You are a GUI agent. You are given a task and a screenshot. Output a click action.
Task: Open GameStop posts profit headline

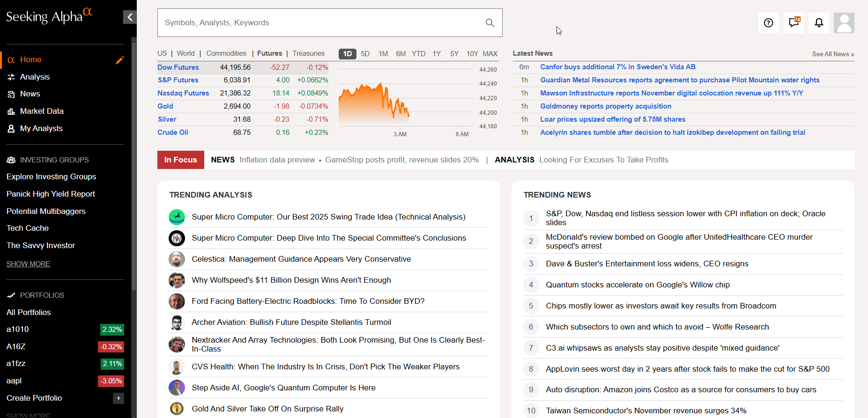pyautogui.click(x=402, y=160)
